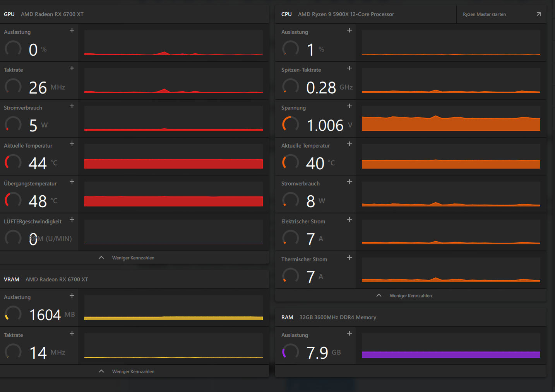Click plus icon on Thermischer Strom

pyautogui.click(x=349, y=257)
